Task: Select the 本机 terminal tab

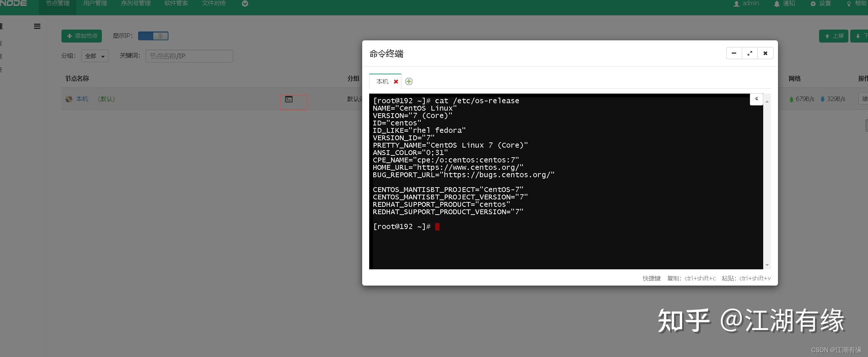Action: (x=382, y=81)
